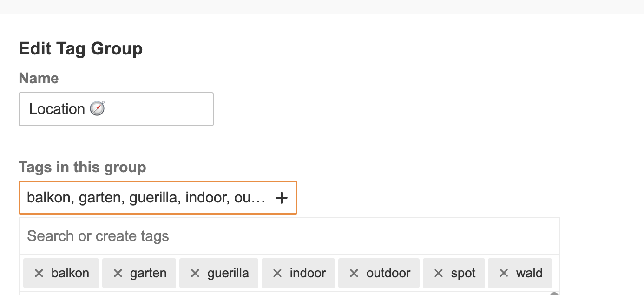
Task: Remove the outdoor tag via its X icon
Action: pyautogui.click(x=354, y=273)
